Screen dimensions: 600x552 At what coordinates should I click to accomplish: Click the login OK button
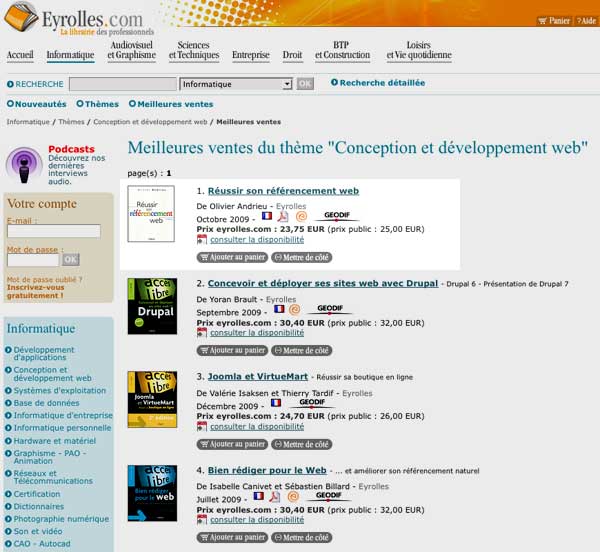71,260
